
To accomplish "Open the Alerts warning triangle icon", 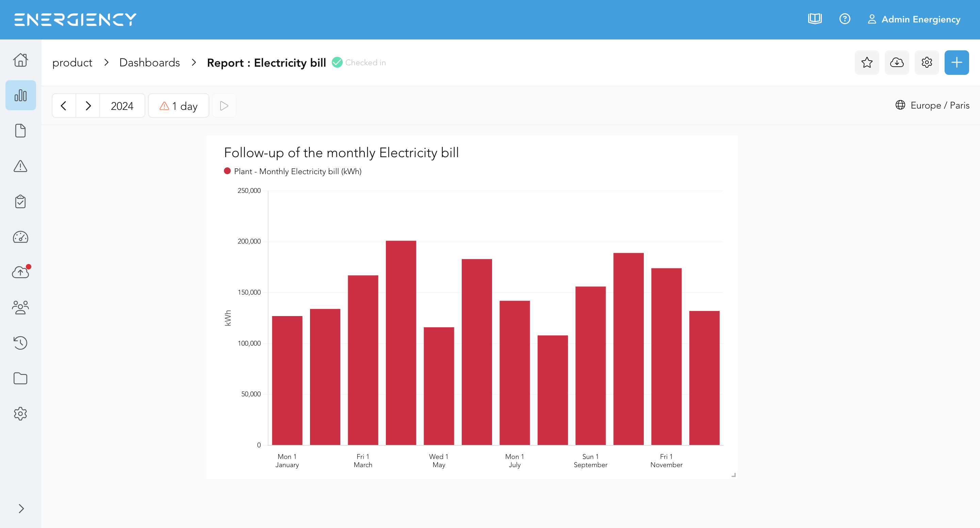I will 20,166.
